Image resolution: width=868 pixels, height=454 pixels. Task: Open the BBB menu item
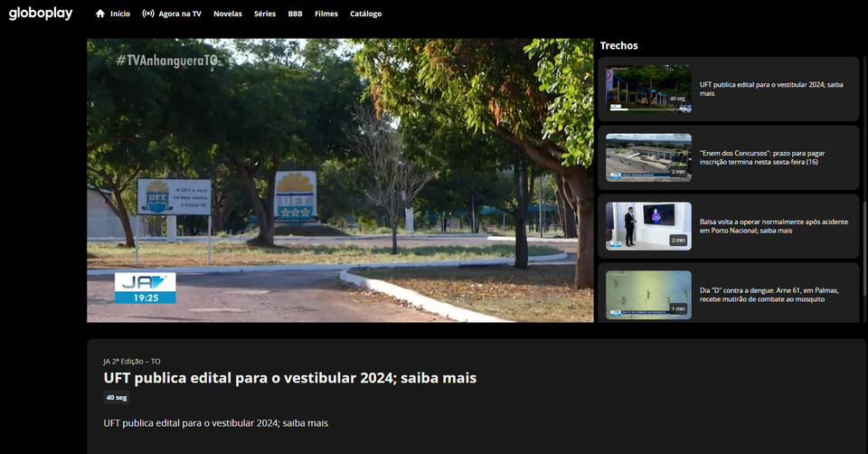[x=295, y=14]
